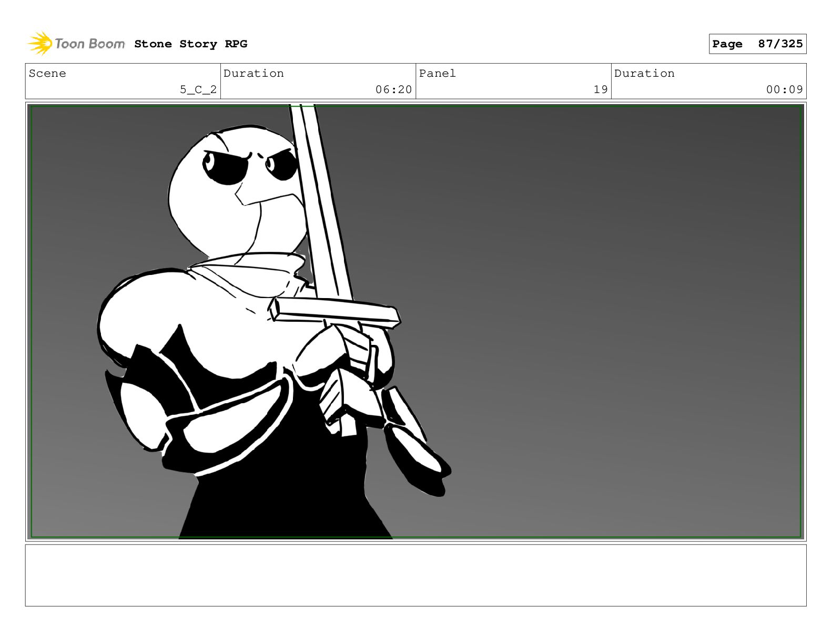Select the 'Panel' header label
Screen dimensions: 832x644
click(438, 74)
